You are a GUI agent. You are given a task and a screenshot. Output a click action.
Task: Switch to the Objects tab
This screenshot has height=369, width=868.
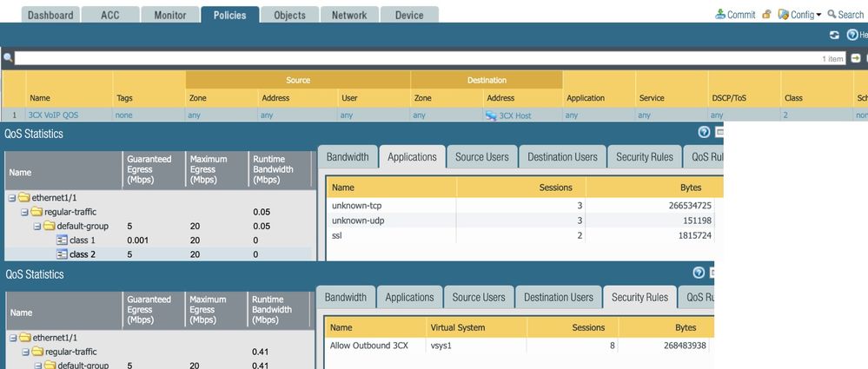tap(289, 15)
